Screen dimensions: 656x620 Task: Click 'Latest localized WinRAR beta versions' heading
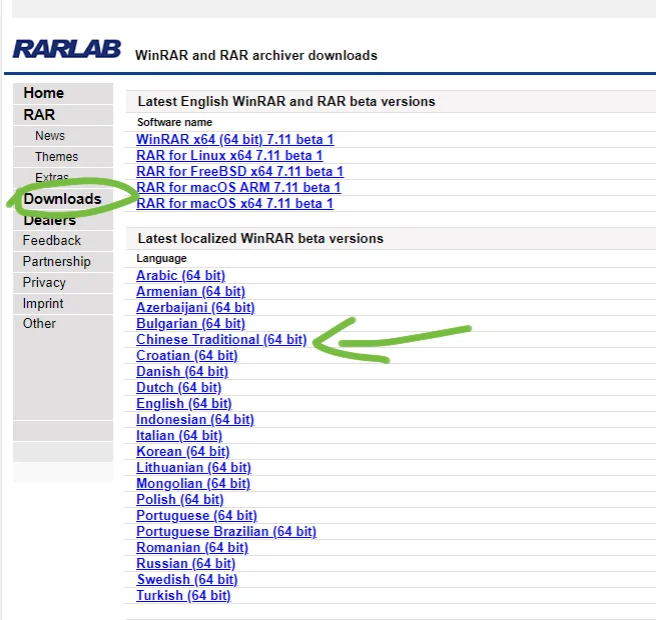pyautogui.click(x=260, y=238)
